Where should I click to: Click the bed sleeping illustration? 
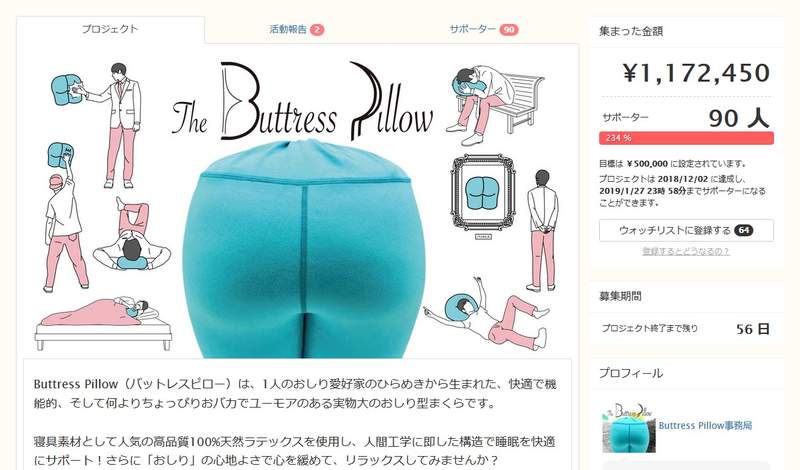(103, 324)
